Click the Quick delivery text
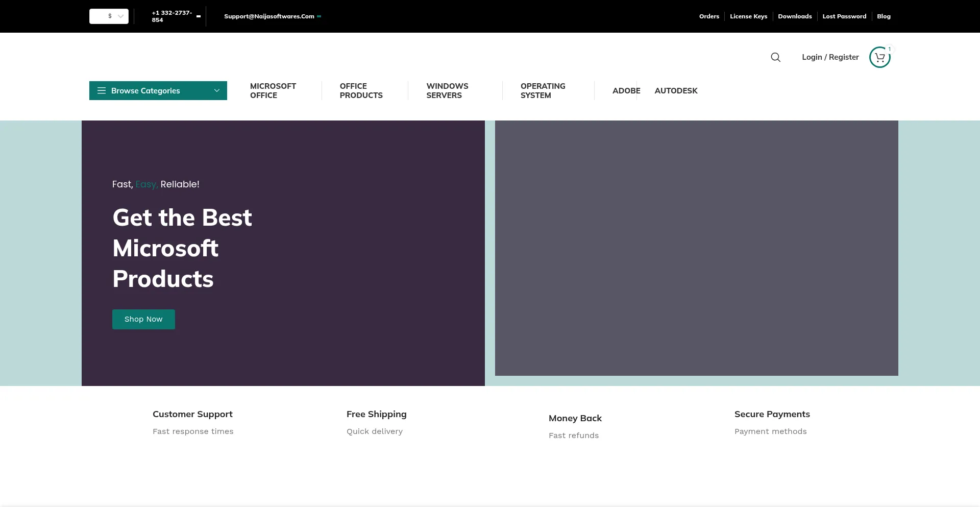This screenshot has width=980, height=507. (375, 431)
